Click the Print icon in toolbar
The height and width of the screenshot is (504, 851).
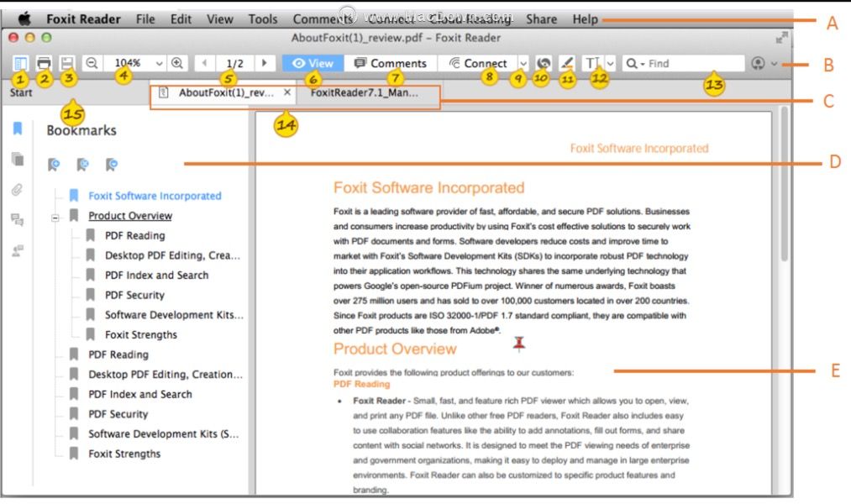pos(44,63)
